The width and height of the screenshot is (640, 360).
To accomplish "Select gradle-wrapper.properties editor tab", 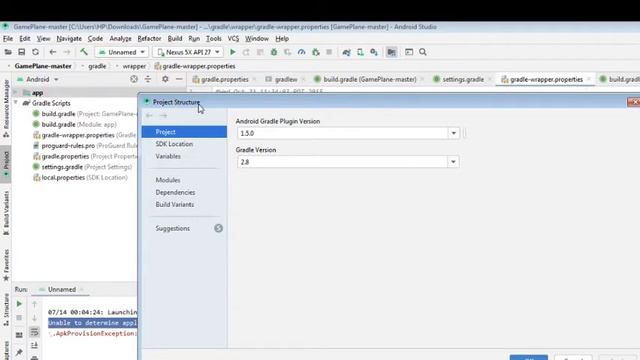I will click(x=546, y=79).
